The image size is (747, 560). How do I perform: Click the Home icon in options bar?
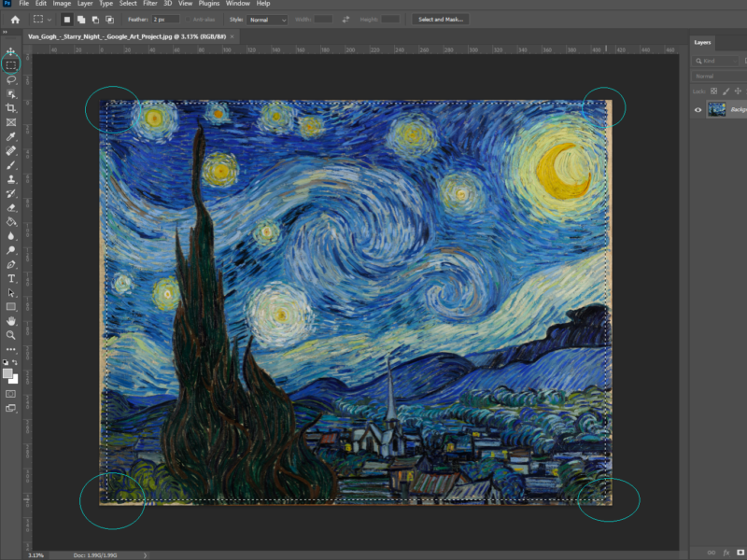pos(15,20)
